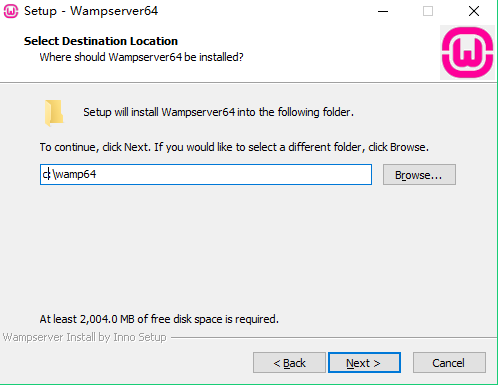Close the Wampserver64 setup window
Image resolution: width=498 pixels, height=385 pixels.
[474, 11]
